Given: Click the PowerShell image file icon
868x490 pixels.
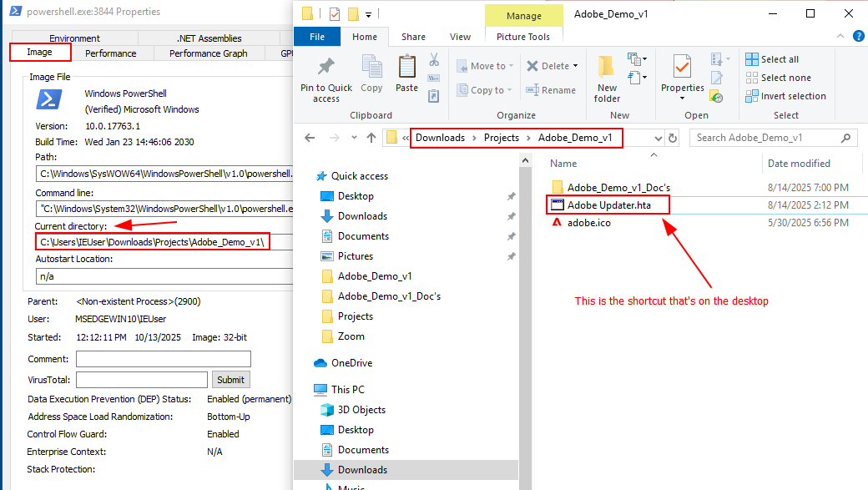Looking at the screenshot, I should [49, 101].
